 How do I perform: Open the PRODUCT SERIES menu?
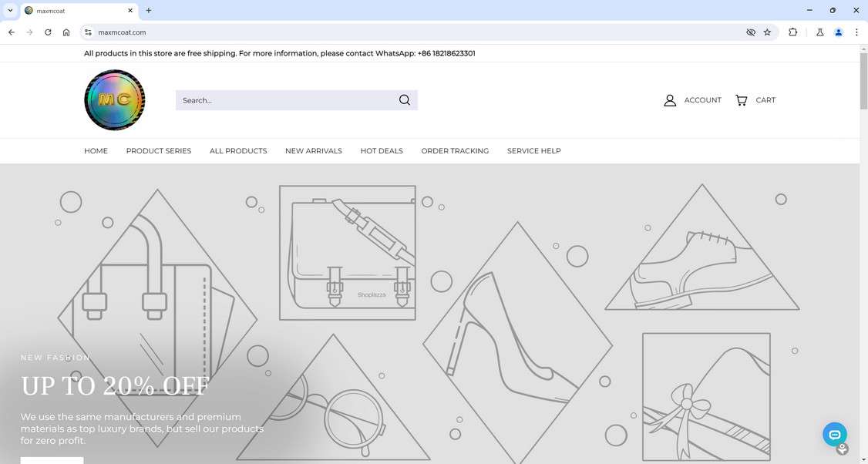point(159,150)
